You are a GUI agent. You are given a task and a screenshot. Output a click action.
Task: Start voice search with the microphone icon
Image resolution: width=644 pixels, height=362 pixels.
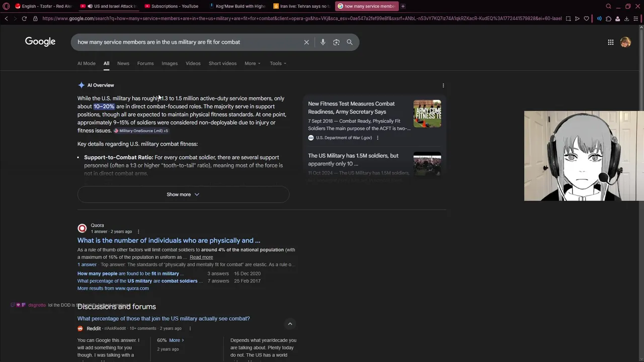coord(323,42)
